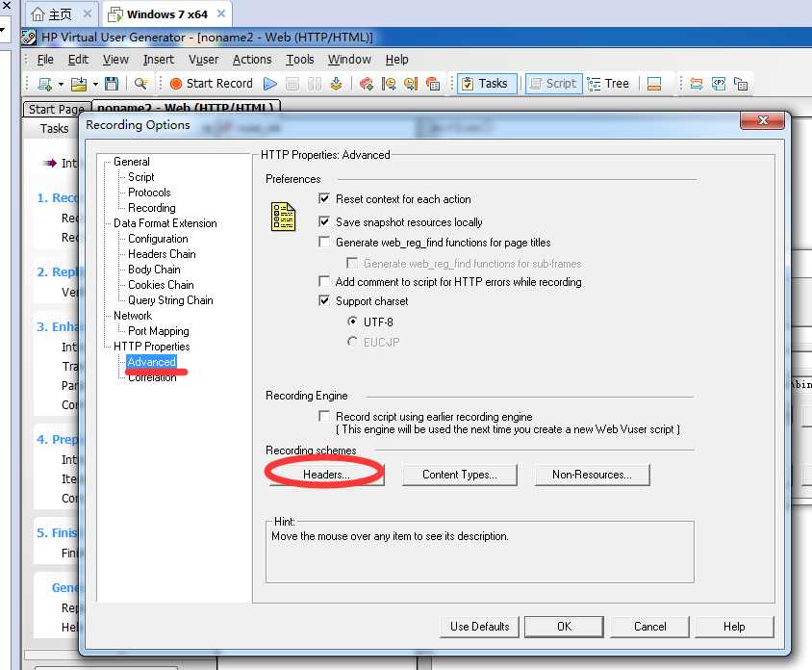Select Recording in the options tree
Viewport: 812px width, 670px height.
coord(152,208)
